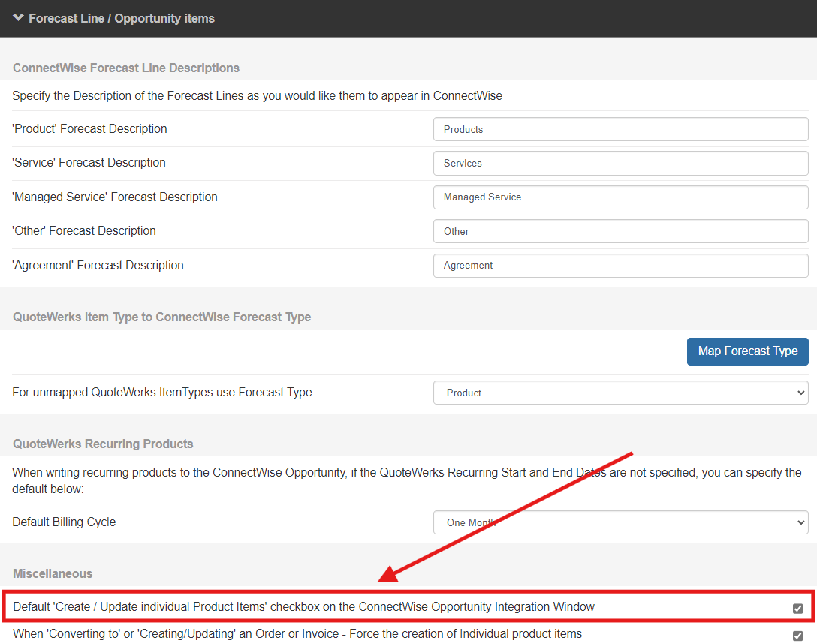
Task: Select the 'Other' Forecast Description input
Action: tap(620, 231)
